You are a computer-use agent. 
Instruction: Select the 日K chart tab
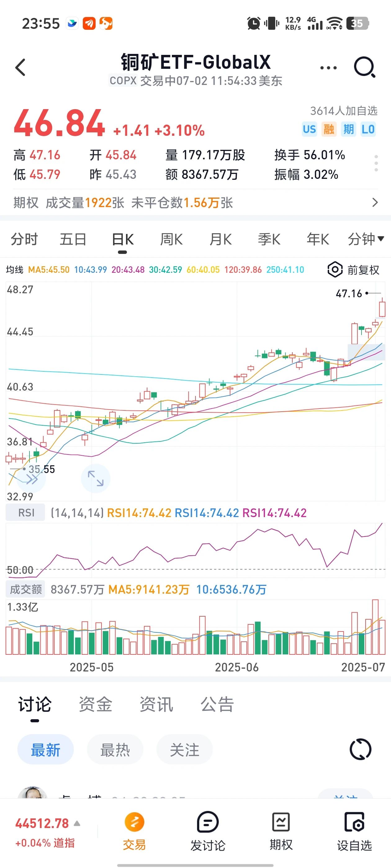tap(123, 239)
